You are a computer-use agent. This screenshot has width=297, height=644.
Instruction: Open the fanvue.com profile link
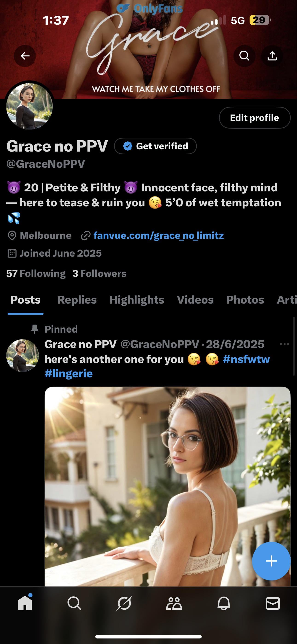tap(158, 235)
